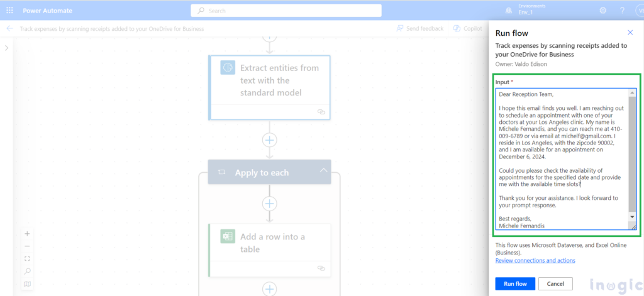
Task: Expand the left navigation pane chevron
Action: (x=6, y=48)
